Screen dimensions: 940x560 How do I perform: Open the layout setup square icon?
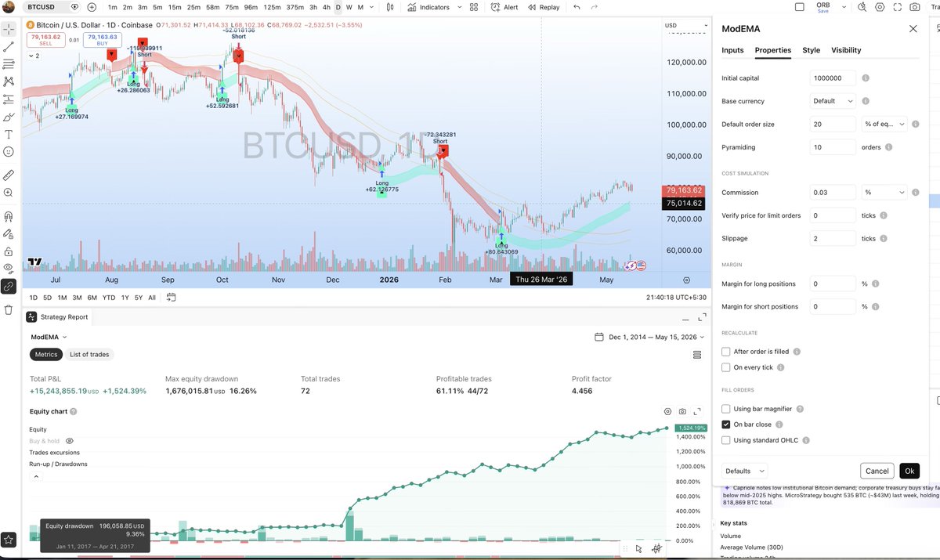[799, 7]
